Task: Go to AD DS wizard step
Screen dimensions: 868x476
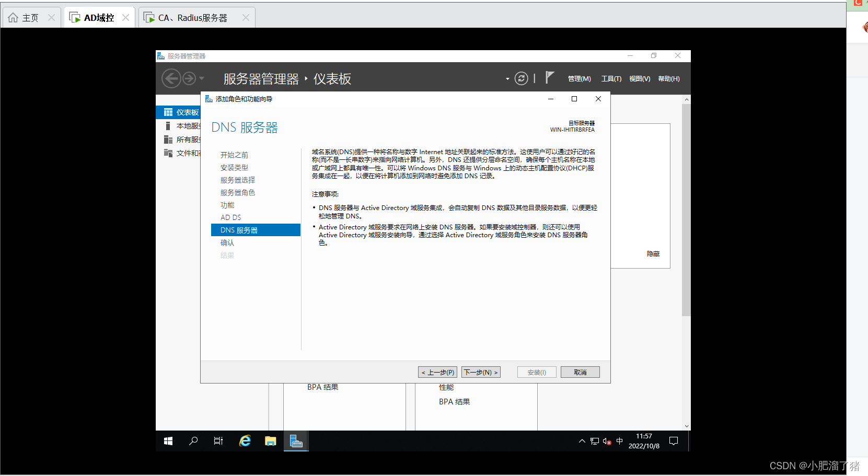Action: click(230, 217)
